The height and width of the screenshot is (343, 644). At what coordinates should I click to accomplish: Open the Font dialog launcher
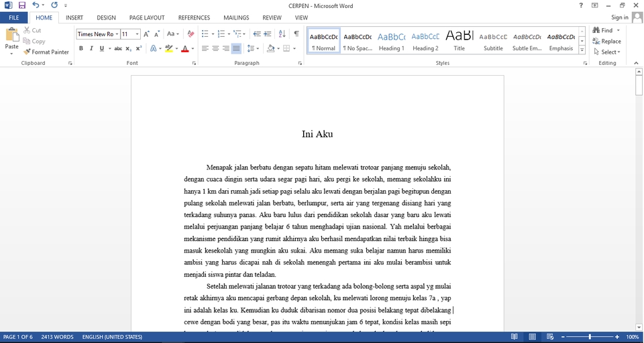[x=194, y=63]
